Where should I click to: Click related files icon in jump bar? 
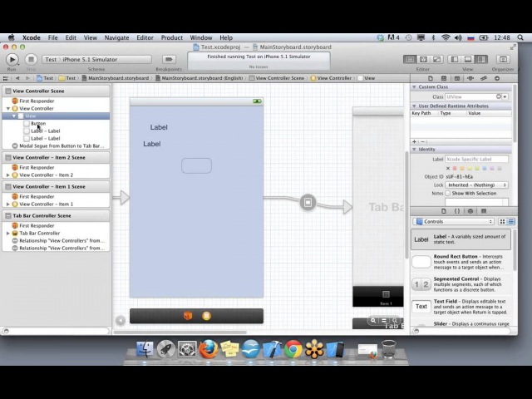pyautogui.click(x=6, y=78)
